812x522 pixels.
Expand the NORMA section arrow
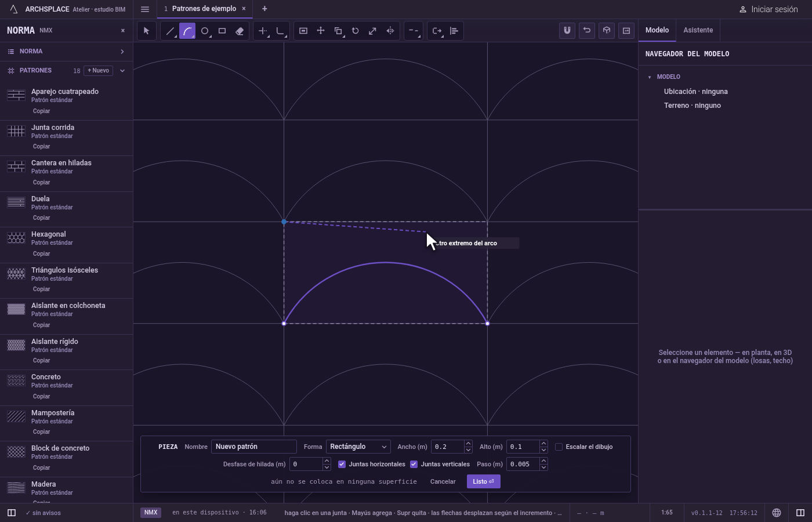point(122,52)
